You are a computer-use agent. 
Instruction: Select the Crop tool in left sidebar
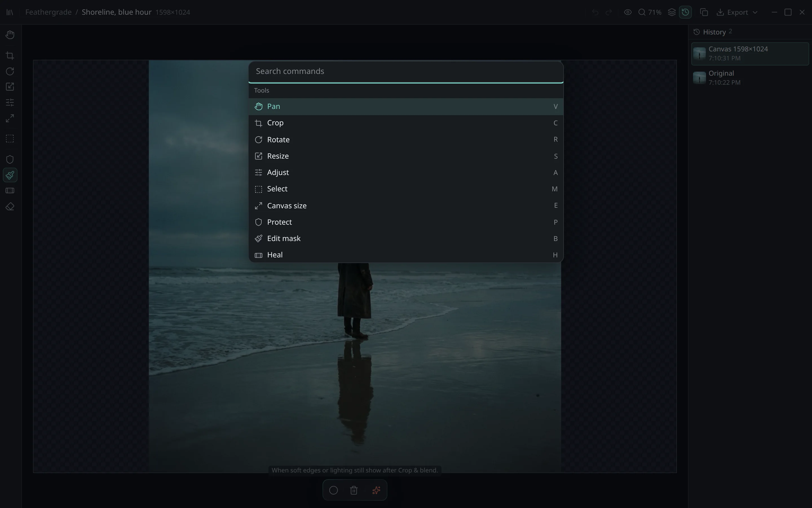(x=10, y=55)
